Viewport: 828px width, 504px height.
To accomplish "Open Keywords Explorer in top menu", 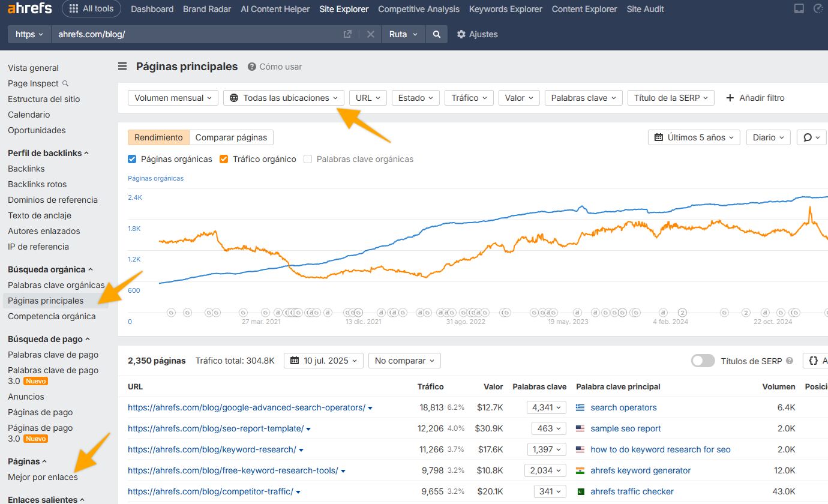I will pos(505,9).
